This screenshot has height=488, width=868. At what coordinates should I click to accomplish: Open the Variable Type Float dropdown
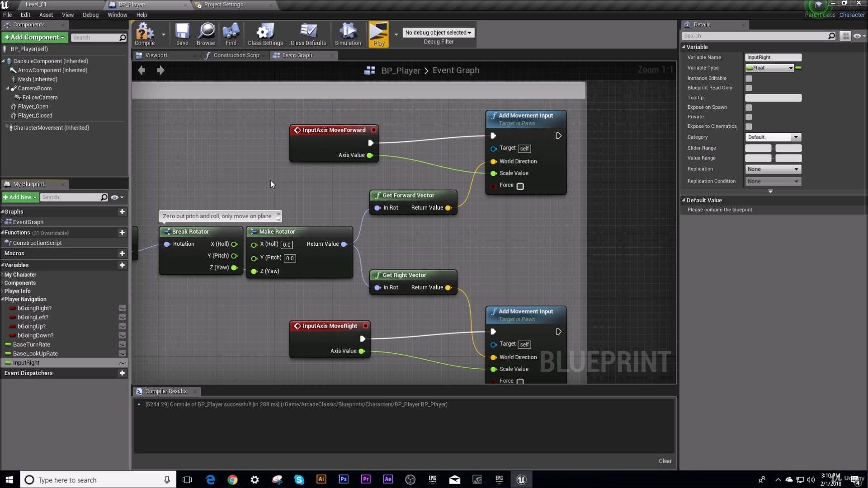click(x=770, y=68)
